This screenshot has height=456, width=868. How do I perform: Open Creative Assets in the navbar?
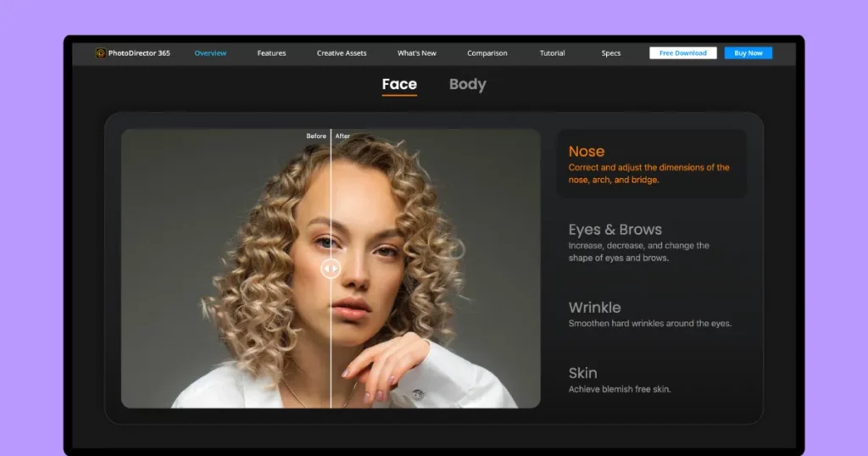click(342, 53)
